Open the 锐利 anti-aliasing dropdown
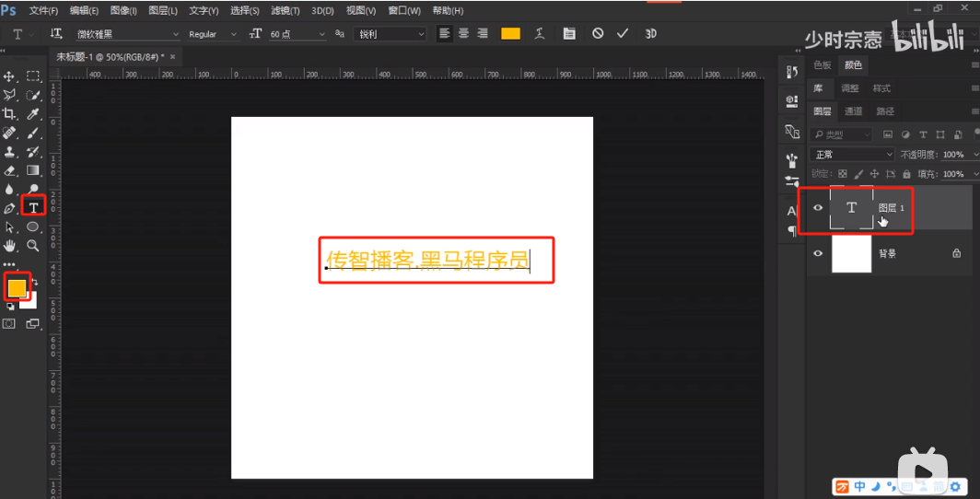Screen dimensions: 980x499 tap(390, 34)
